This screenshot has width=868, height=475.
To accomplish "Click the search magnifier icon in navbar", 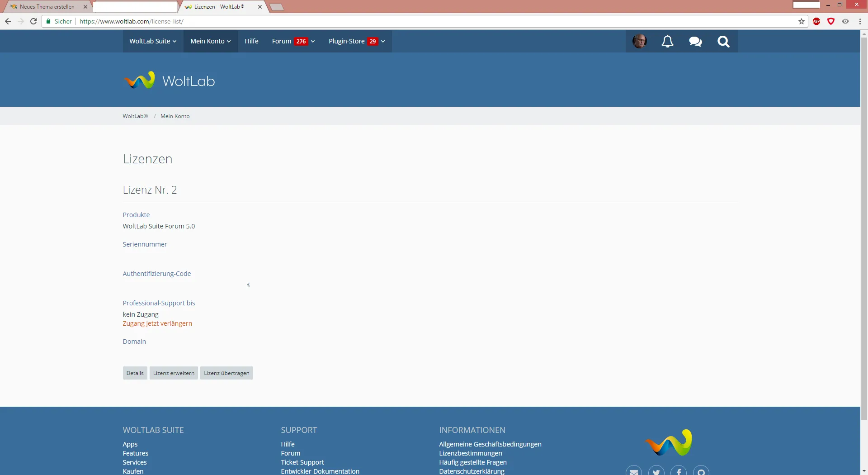I will [723, 42].
